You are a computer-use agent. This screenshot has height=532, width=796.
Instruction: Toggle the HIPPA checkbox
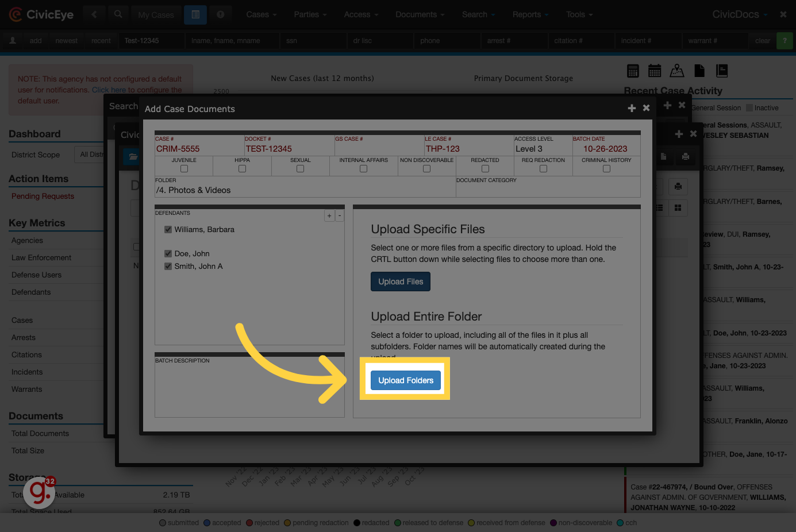(242, 169)
